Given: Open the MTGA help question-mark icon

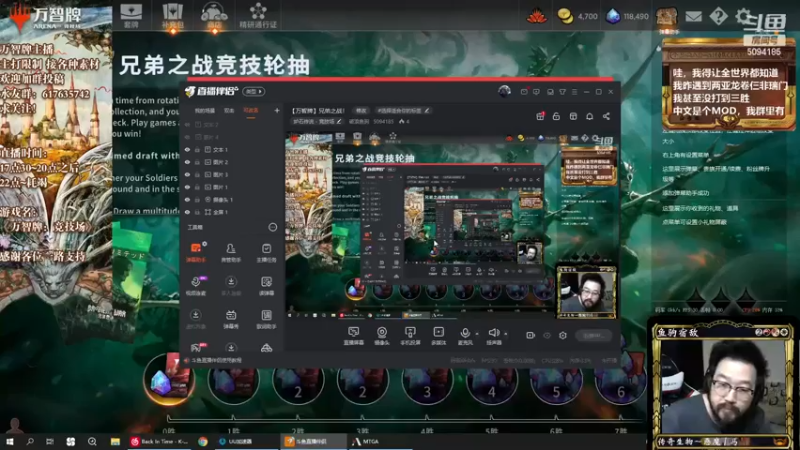Looking at the screenshot, I should point(718,16).
